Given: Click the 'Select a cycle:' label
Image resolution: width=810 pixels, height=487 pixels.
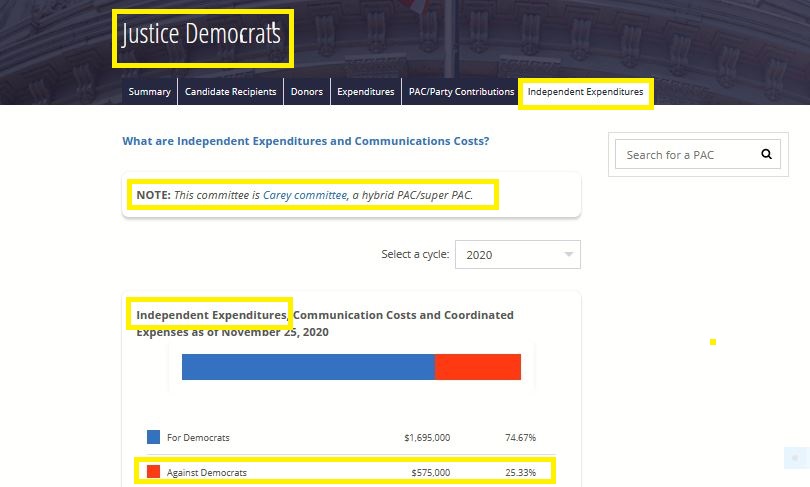Looking at the screenshot, I should (x=415, y=254).
